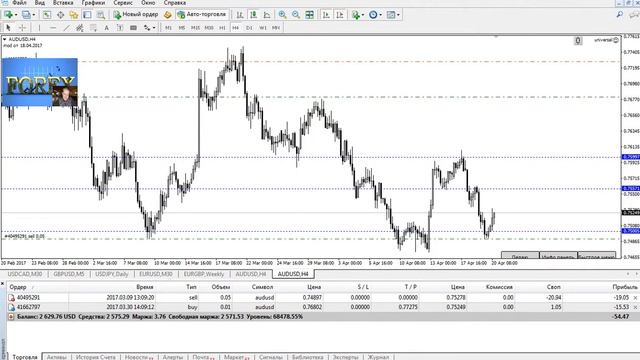Switch to the EURGBP,Weekly chart tab

point(204,274)
